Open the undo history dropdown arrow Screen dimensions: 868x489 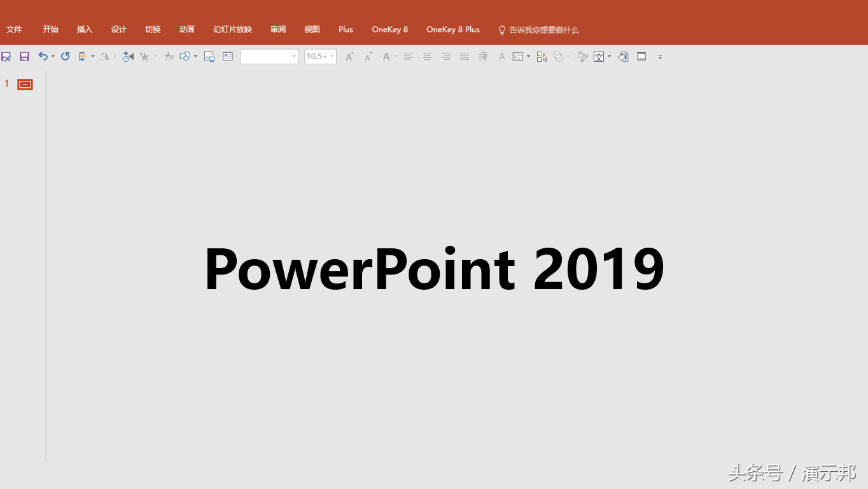click(53, 57)
